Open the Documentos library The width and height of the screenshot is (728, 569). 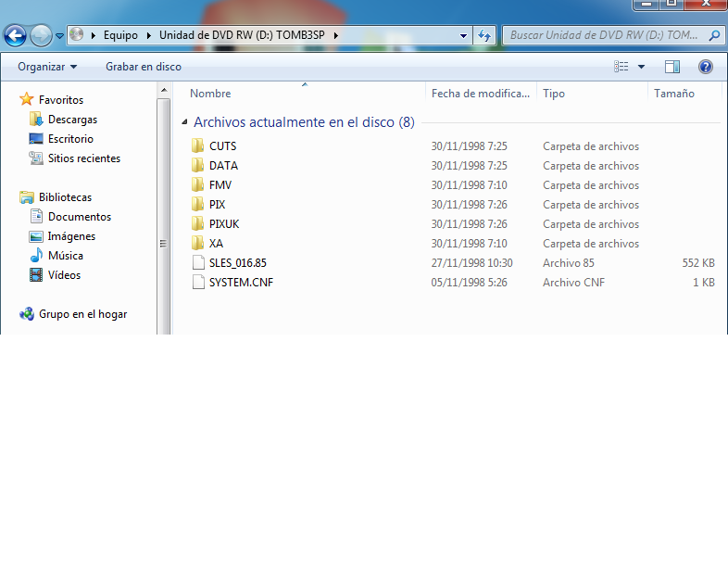pos(80,217)
